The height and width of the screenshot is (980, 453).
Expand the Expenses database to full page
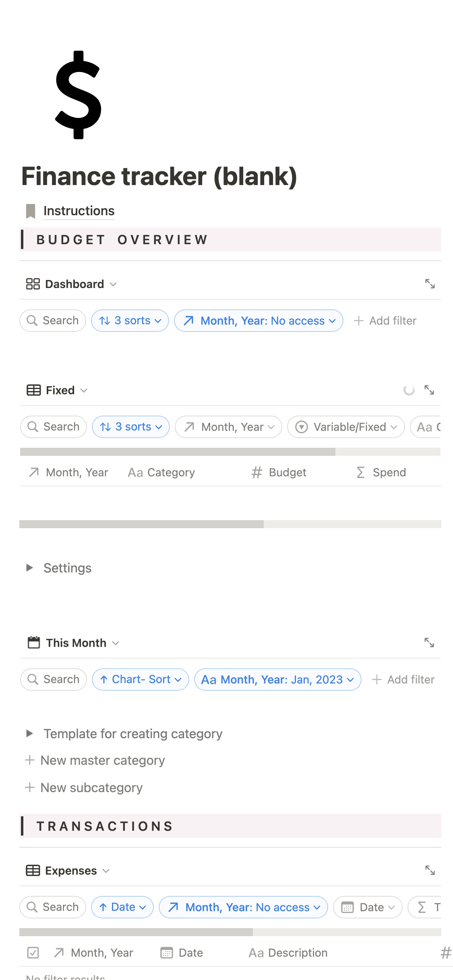click(x=430, y=870)
